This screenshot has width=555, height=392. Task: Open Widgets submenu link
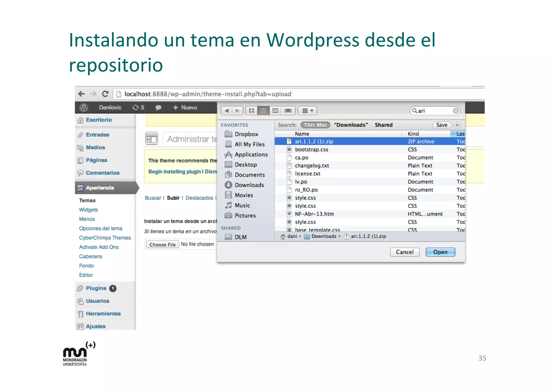tap(88, 210)
